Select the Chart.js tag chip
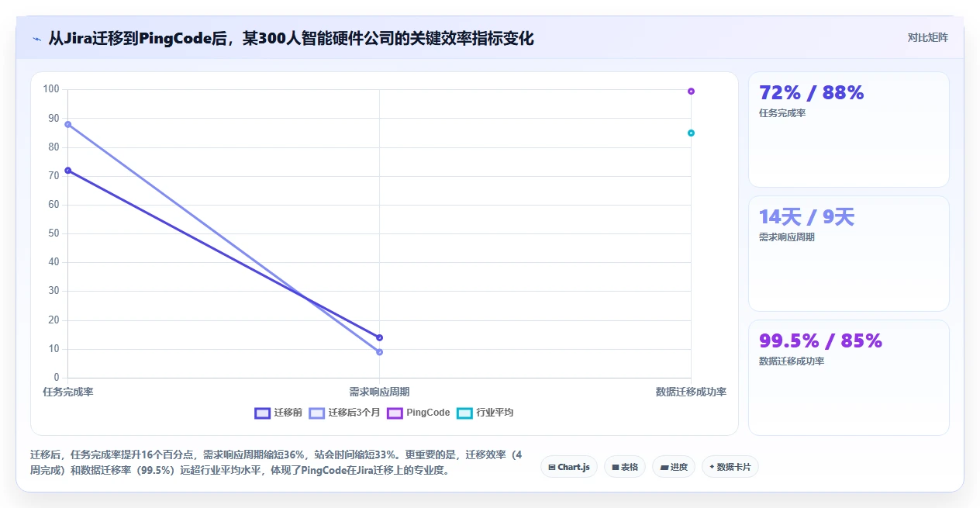The width and height of the screenshot is (980, 508). point(568,467)
